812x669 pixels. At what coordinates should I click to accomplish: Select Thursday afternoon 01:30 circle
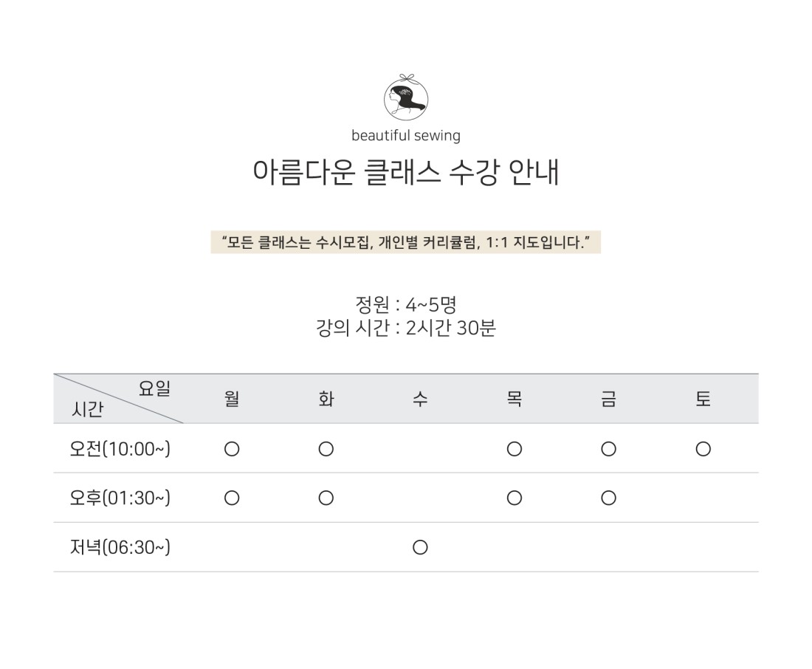tap(515, 498)
